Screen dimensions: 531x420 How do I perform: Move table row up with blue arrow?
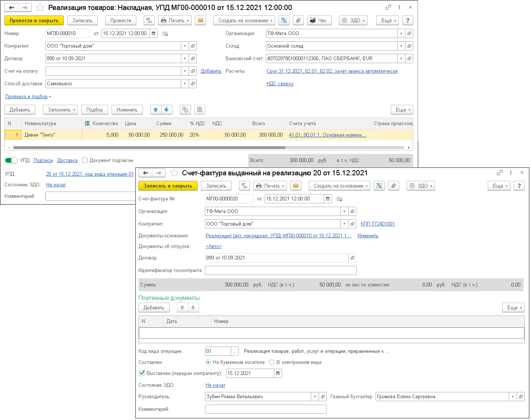point(155,110)
